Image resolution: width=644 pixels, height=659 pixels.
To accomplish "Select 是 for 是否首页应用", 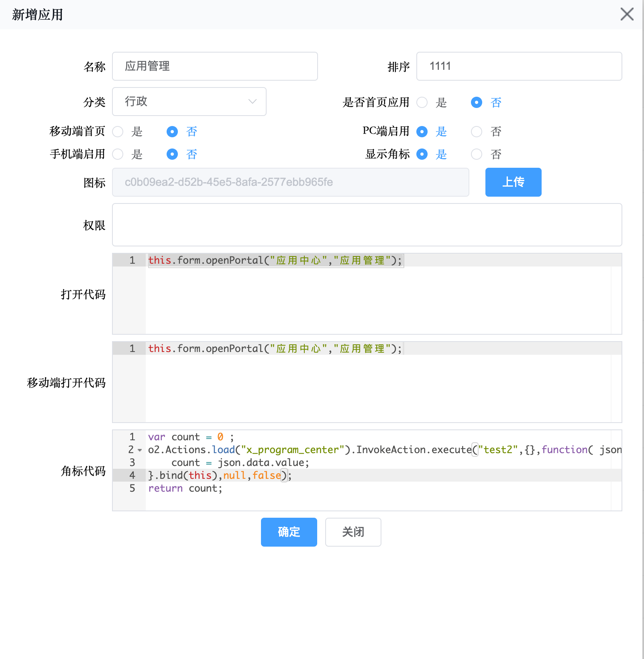I will 422,103.
